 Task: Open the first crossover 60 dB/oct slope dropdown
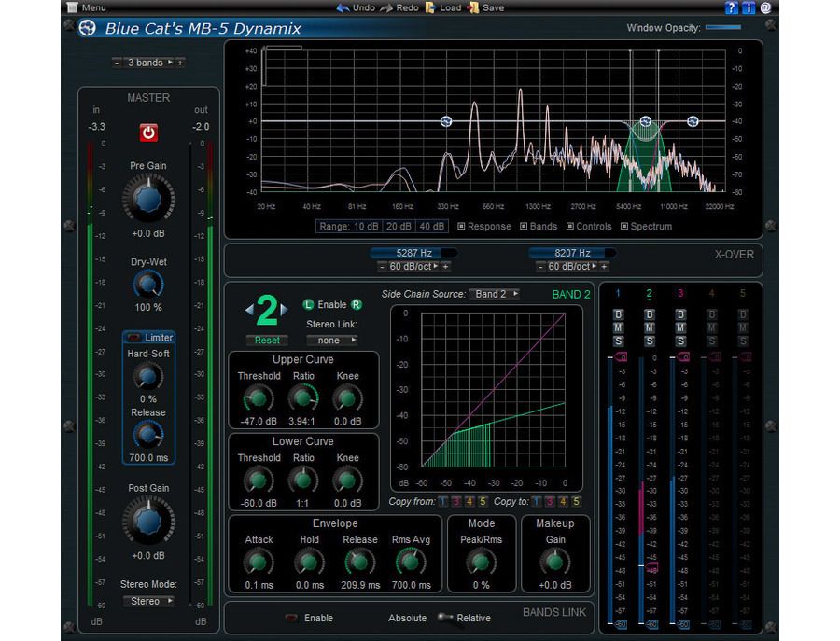(x=413, y=266)
